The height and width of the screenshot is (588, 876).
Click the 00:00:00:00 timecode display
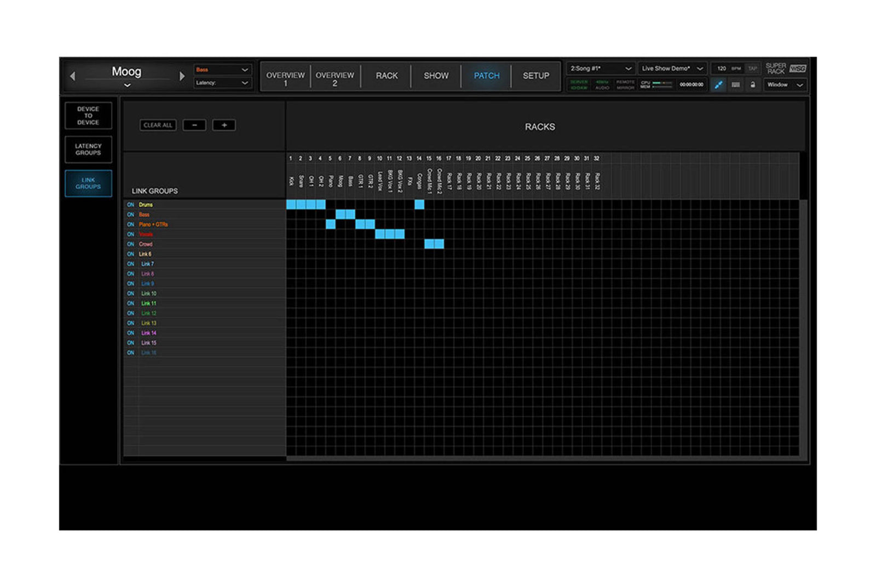(691, 85)
